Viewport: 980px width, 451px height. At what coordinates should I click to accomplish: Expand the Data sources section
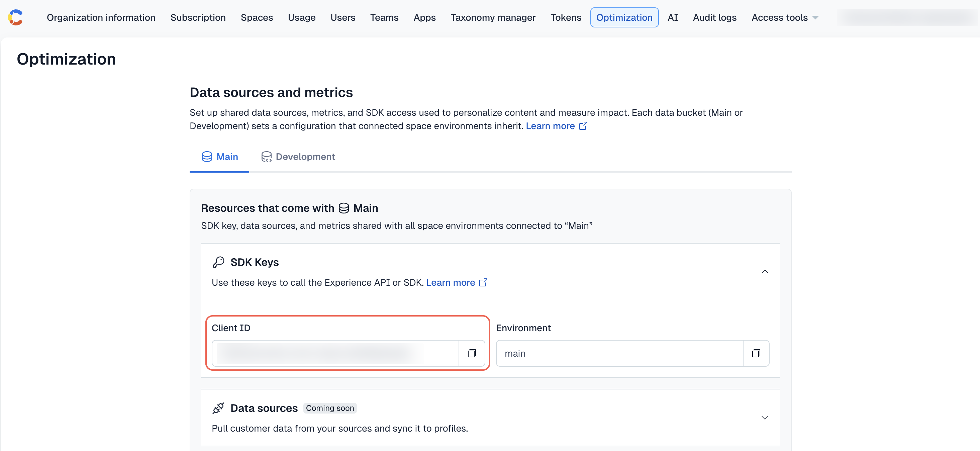click(765, 418)
